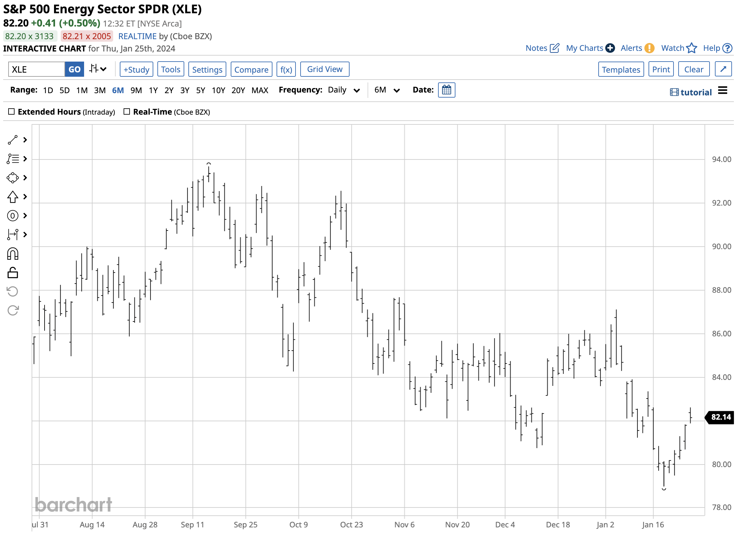Click the GO button
The height and width of the screenshot is (540, 756).
pos(74,69)
